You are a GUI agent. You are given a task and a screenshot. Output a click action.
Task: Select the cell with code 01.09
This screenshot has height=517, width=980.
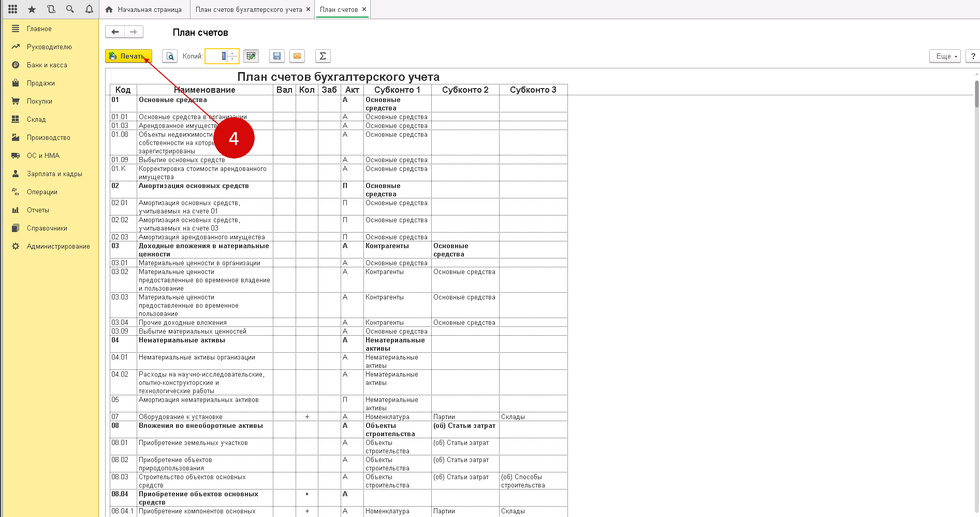click(123, 160)
